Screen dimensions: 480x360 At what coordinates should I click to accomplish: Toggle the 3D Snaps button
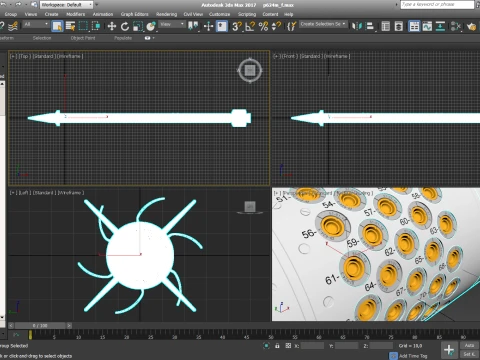pyautogui.click(x=237, y=26)
